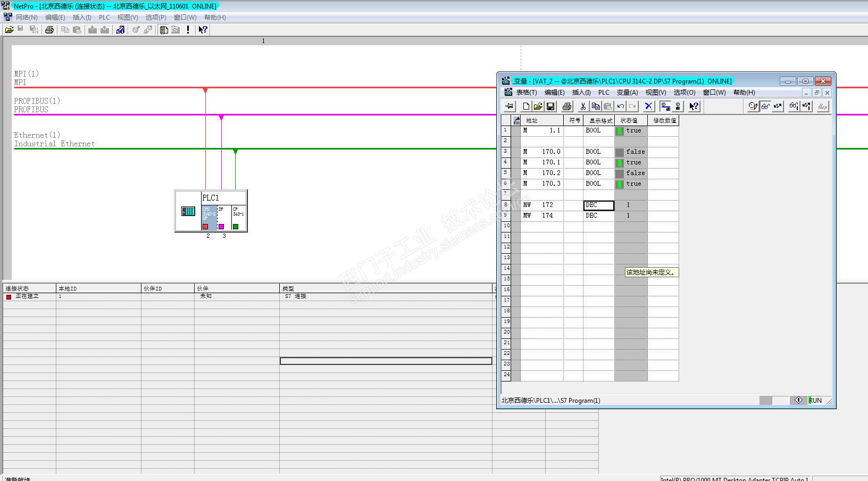Click the 伙伴ID column header
Image resolution: width=868 pixels, height=481 pixels.
pyautogui.click(x=168, y=288)
